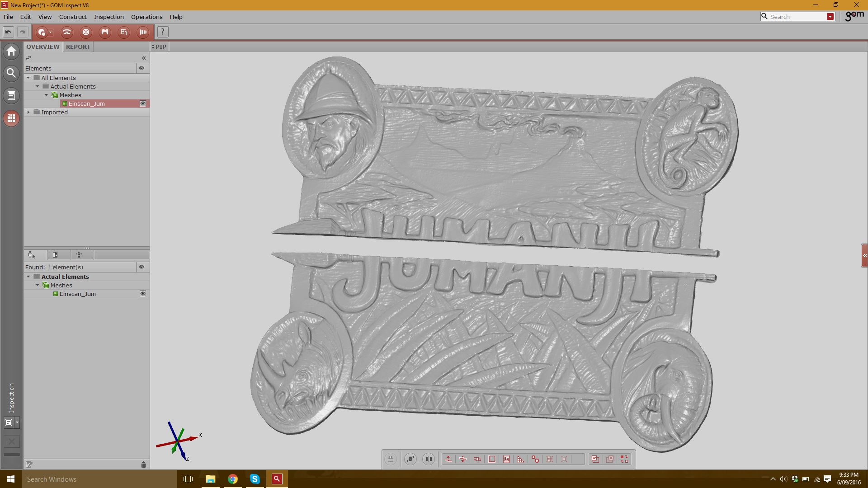
Task: Open the selection-list tab in lower panel
Action: tap(32, 255)
